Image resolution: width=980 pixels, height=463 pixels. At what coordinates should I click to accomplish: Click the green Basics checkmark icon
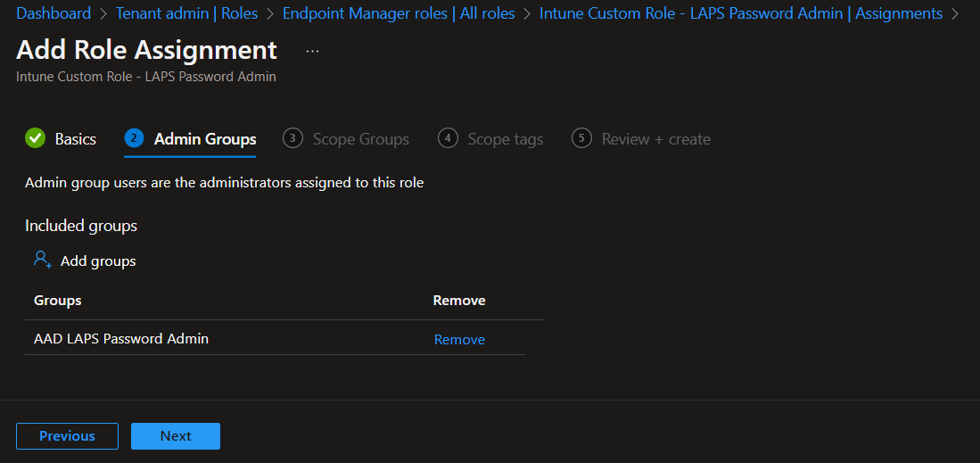[x=35, y=138]
